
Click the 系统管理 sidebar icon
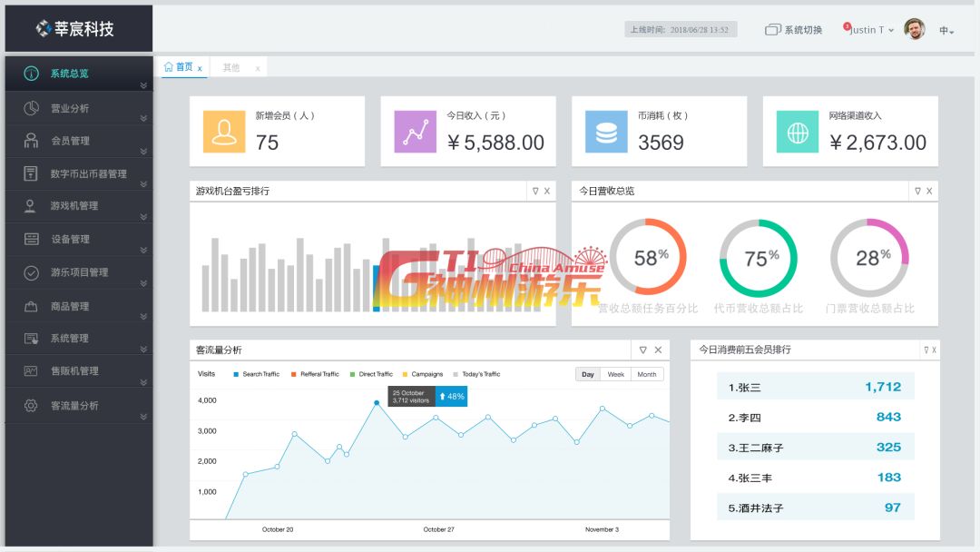tap(31, 339)
